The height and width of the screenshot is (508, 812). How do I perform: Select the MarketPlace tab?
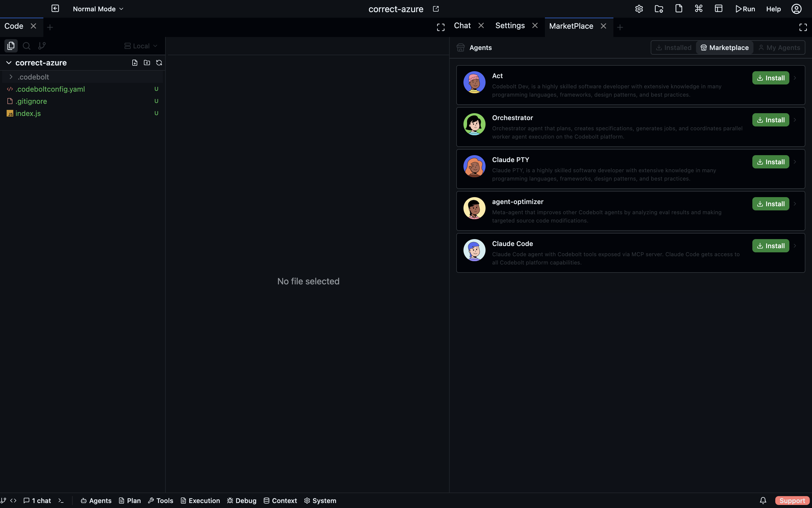point(571,26)
